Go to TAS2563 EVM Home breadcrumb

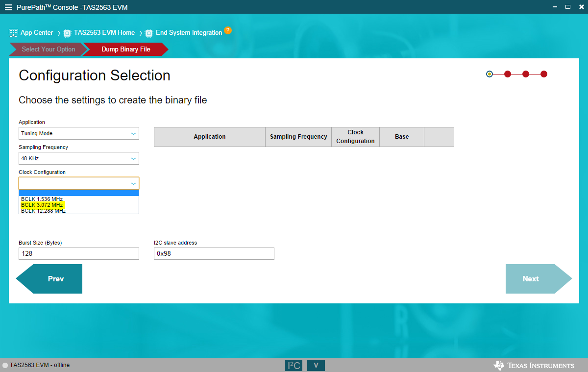(x=104, y=33)
